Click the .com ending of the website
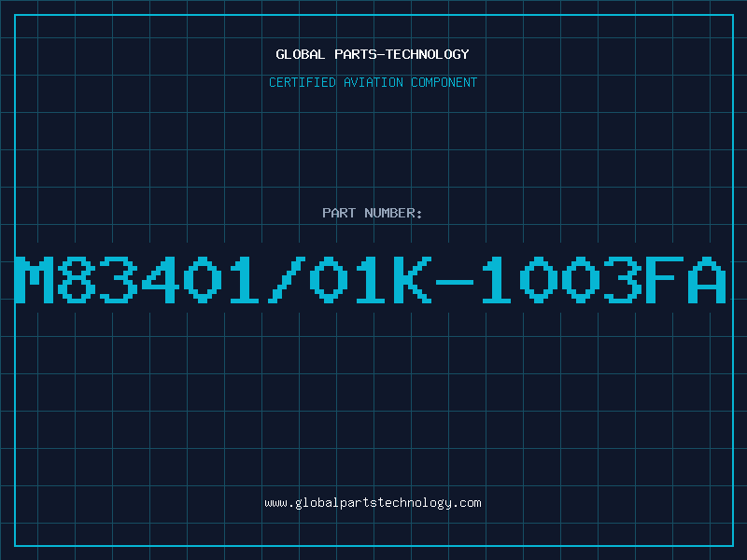Screen dimensions: 747x560 click(x=466, y=503)
